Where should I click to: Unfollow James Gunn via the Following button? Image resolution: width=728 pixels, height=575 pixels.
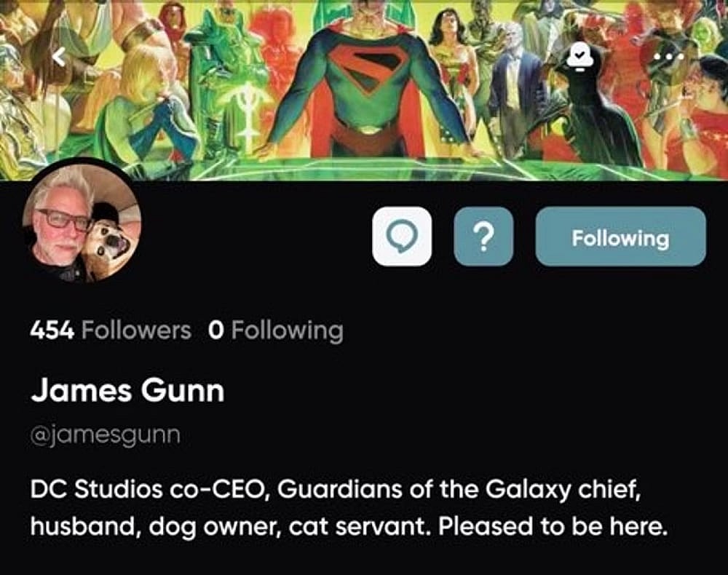click(x=620, y=237)
